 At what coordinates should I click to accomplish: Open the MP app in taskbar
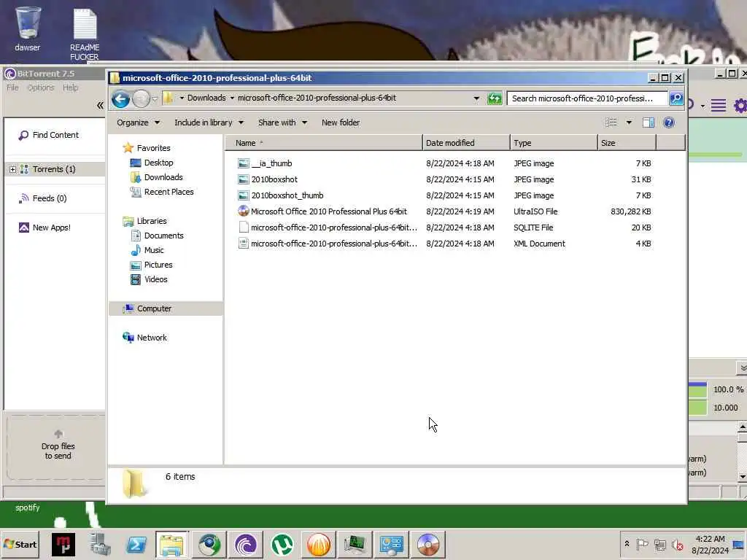click(x=63, y=544)
